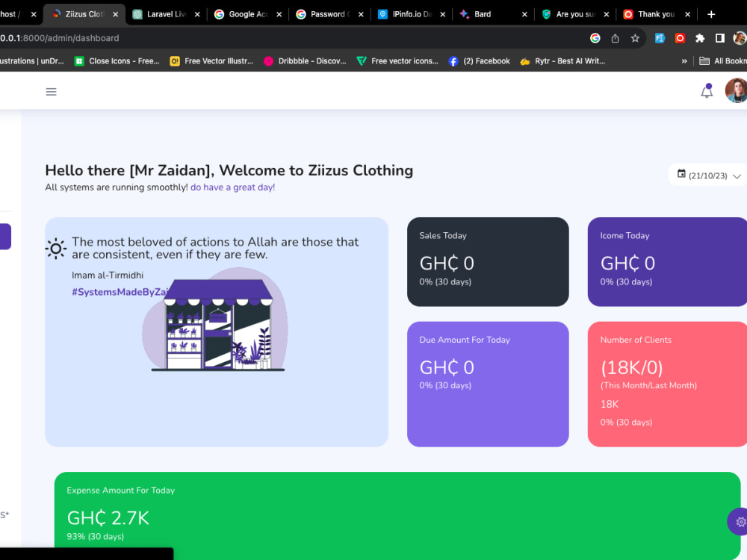
Task: Open the Free Vector Illustr... bookmark
Action: 212,61
